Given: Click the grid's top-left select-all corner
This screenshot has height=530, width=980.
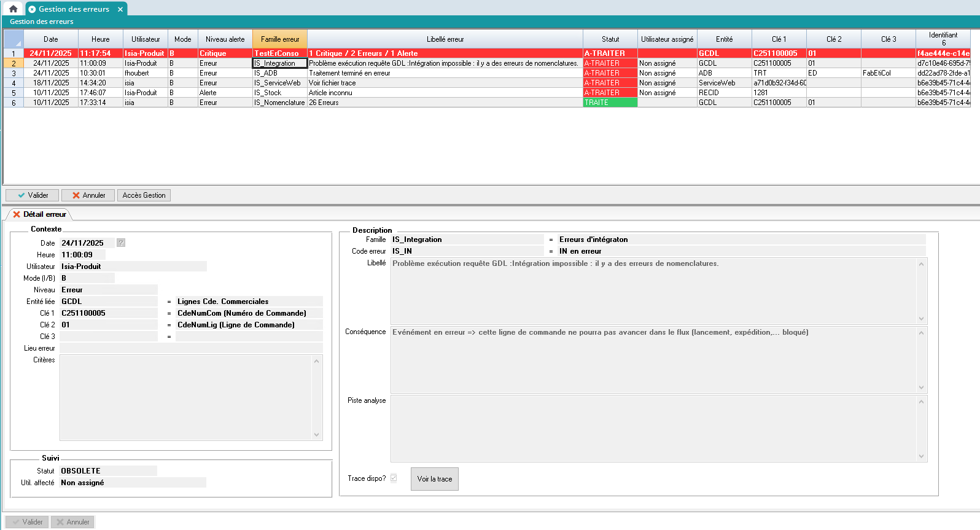Looking at the screenshot, I should pyautogui.click(x=14, y=39).
